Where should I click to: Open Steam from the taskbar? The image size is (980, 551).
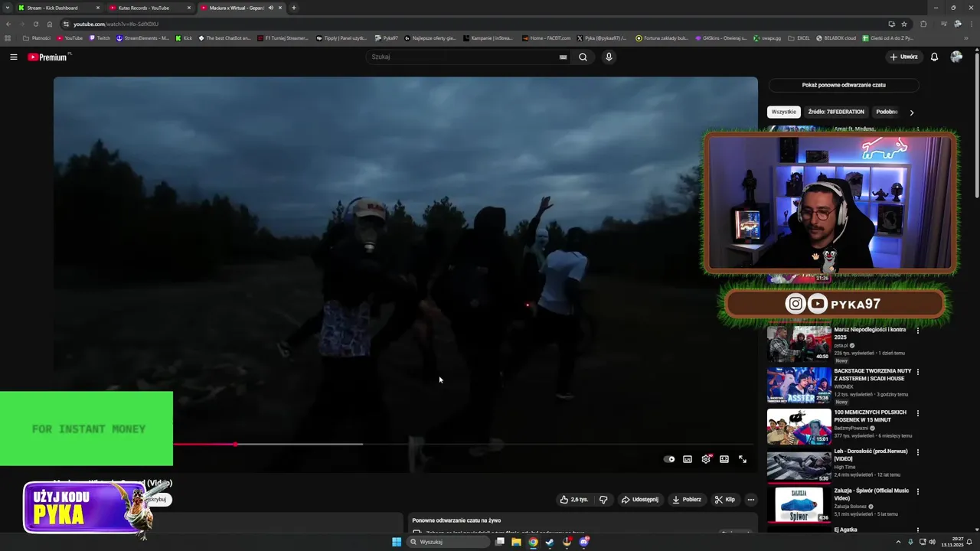(550, 542)
